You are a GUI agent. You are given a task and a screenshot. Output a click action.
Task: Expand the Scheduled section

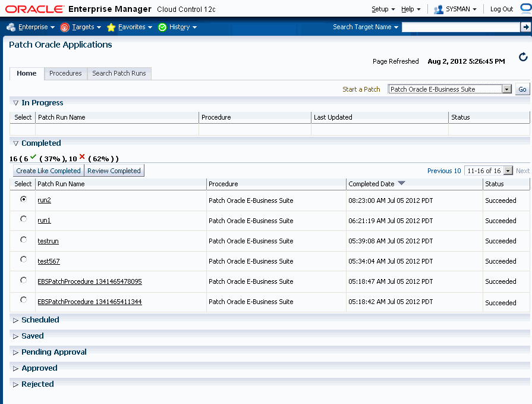coord(15,320)
